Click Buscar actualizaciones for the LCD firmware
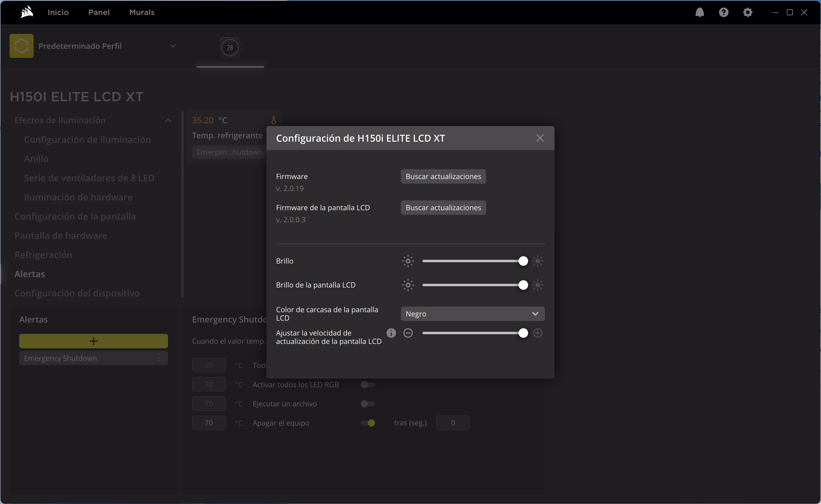Viewport: 821px width, 504px height. point(443,207)
